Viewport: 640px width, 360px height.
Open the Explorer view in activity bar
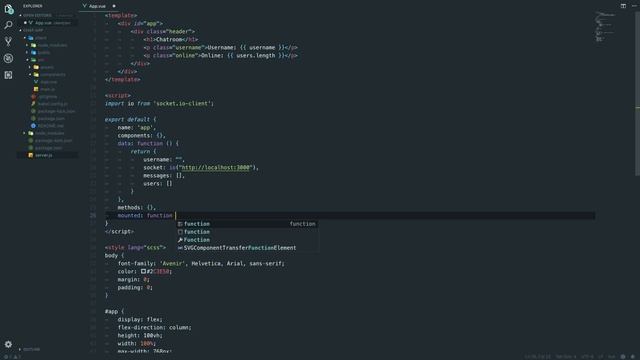[9, 9]
